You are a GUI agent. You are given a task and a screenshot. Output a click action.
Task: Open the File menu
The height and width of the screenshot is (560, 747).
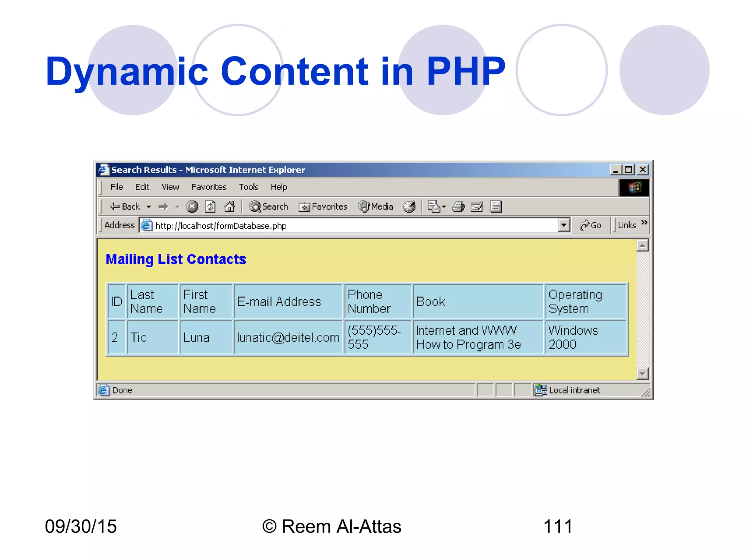[x=116, y=187]
